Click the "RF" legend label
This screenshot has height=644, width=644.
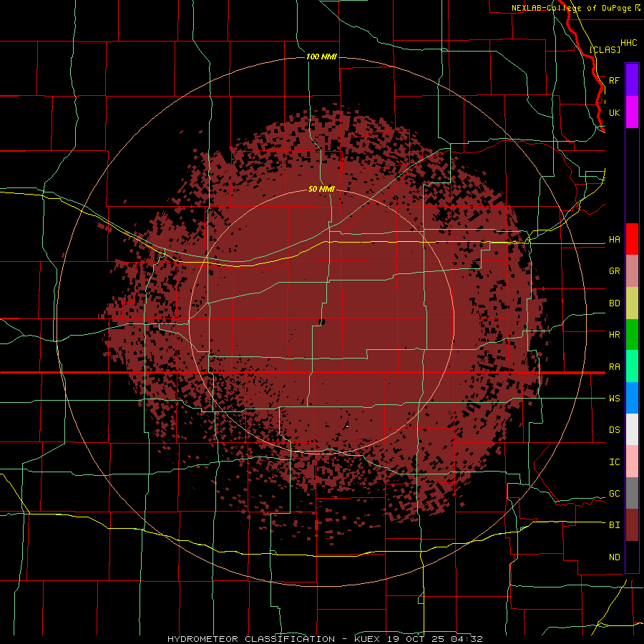click(x=614, y=80)
